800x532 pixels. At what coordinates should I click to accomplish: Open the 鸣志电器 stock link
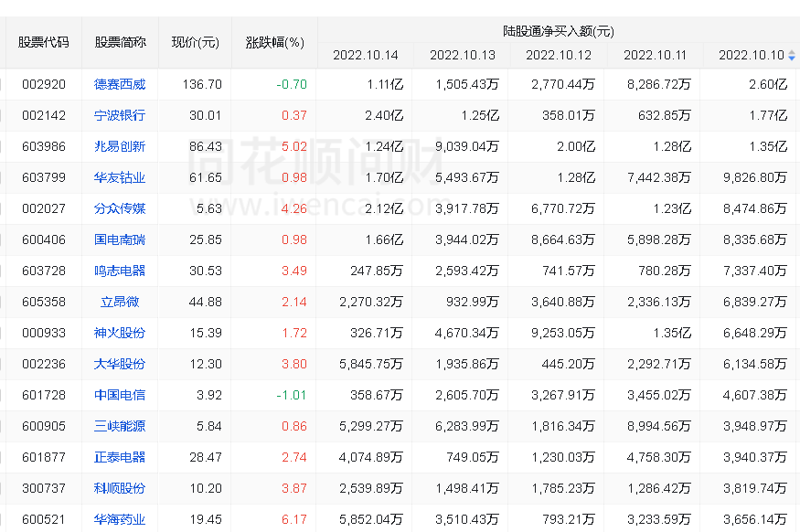[120, 271]
